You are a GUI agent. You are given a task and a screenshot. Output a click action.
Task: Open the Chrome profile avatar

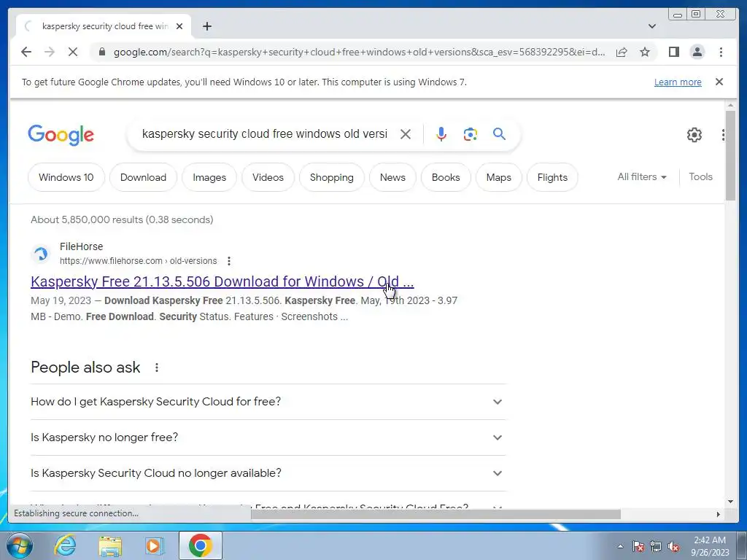pyautogui.click(x=697, y=52)
